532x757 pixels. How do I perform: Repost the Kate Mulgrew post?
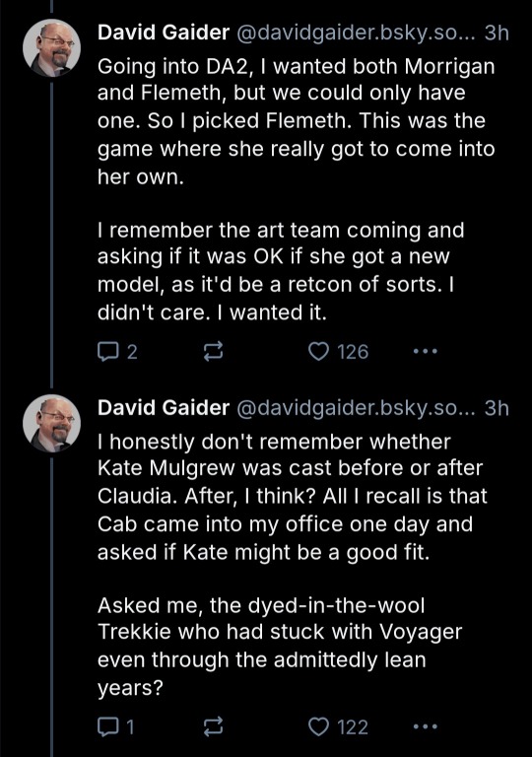click(x=213, y=726)
